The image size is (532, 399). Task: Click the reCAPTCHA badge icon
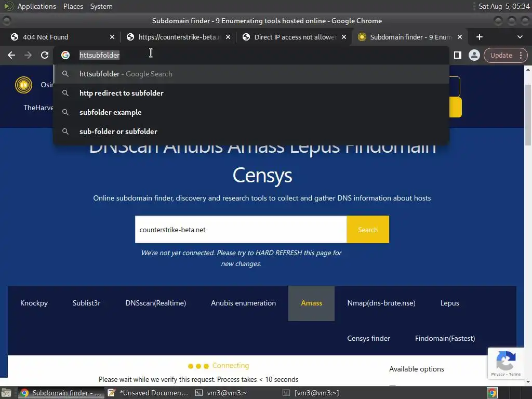click(x=506, y=361)
